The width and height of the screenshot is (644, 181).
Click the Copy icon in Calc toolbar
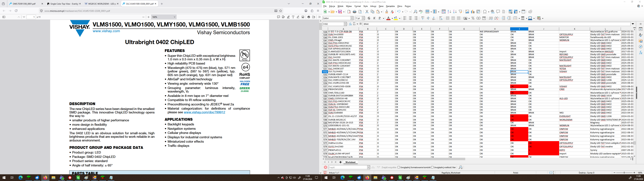(x=372, y=12)
